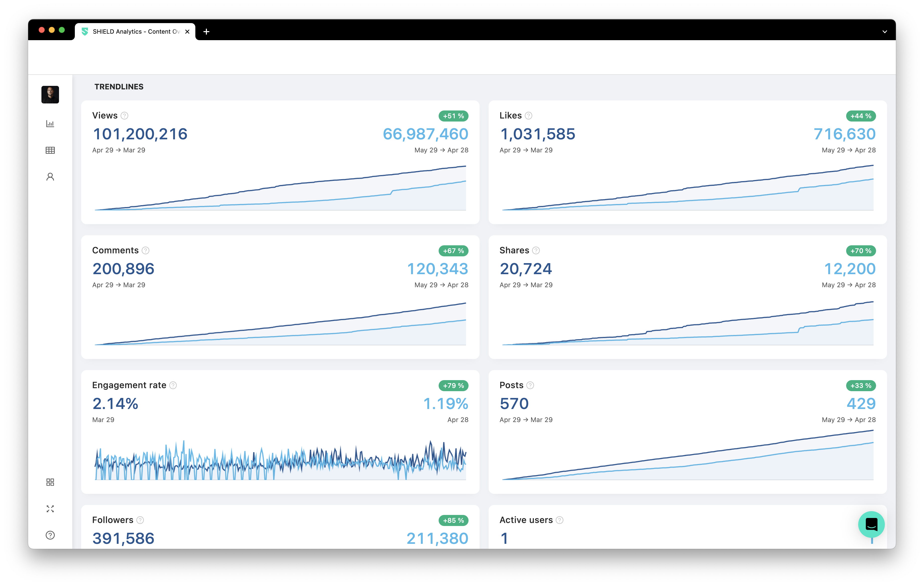Click the profile avatar thumbnail in sidebar

tap(50, 94)
